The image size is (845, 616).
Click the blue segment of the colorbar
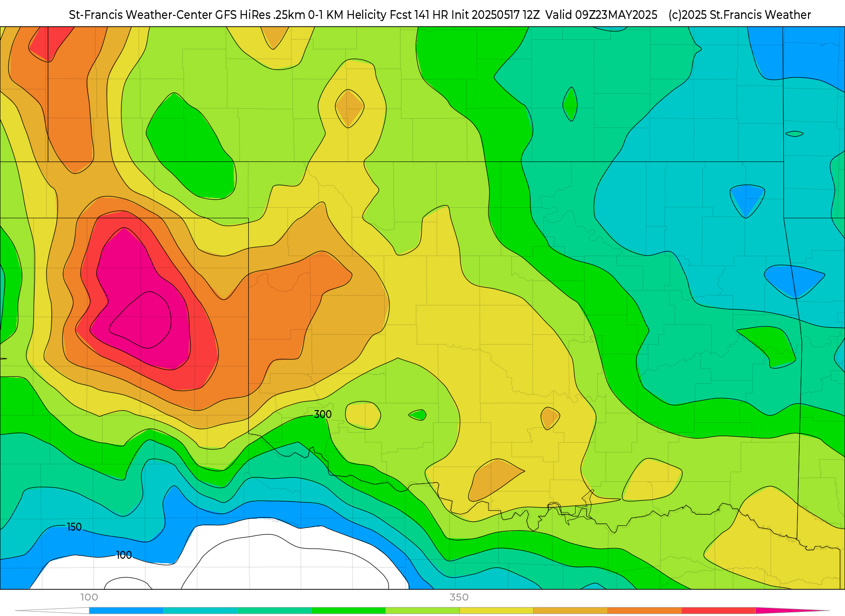click(126, 611)
